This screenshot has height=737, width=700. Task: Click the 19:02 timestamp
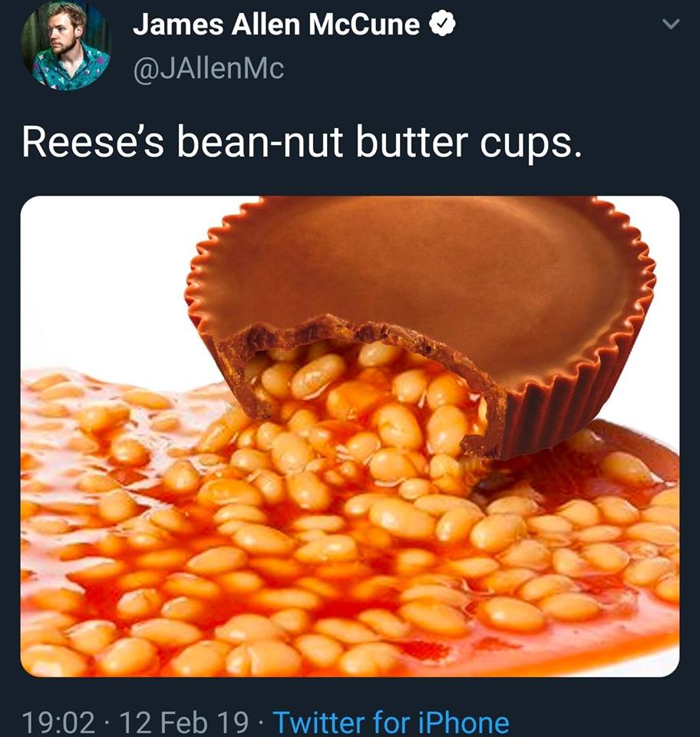58,722
